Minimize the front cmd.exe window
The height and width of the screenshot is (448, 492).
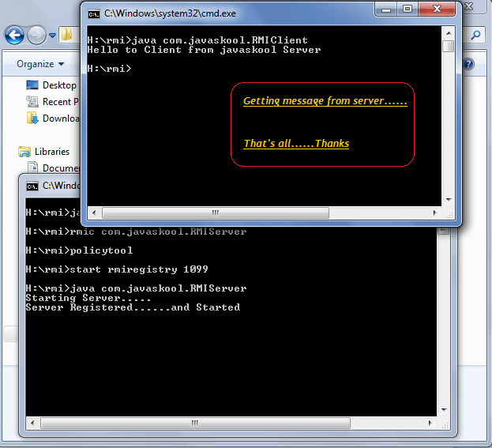(x=385, y=9)
